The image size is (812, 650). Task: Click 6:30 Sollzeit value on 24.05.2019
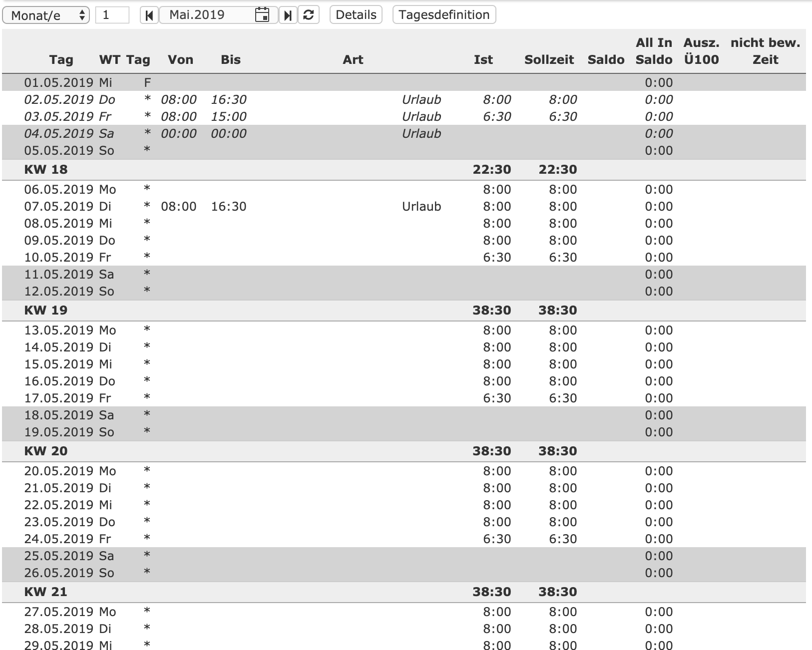point(563,539)
